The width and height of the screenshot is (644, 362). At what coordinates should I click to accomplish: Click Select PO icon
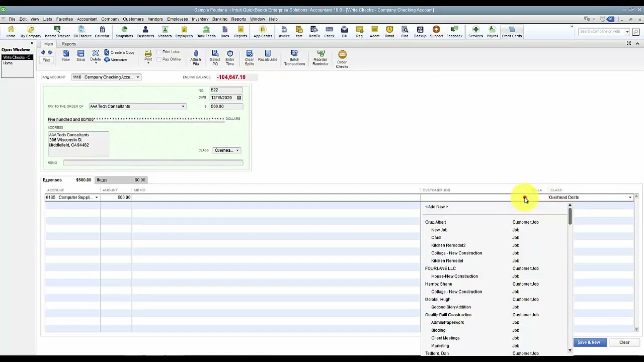click(215, 58)
